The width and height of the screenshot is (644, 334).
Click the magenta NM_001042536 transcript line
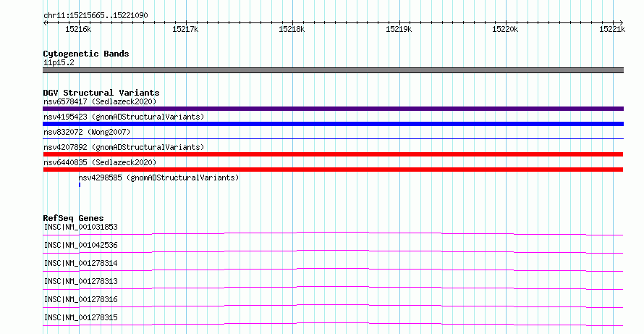pyautogui.click(x=333, y=251)
